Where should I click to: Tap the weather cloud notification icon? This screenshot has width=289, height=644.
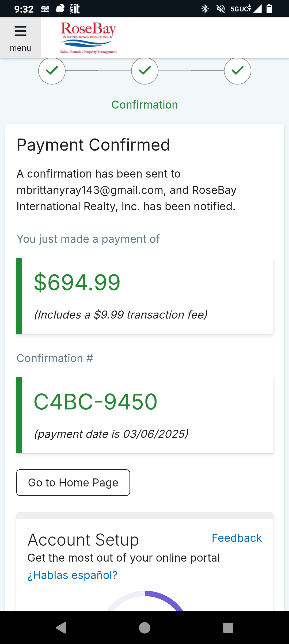click(60, 9)
